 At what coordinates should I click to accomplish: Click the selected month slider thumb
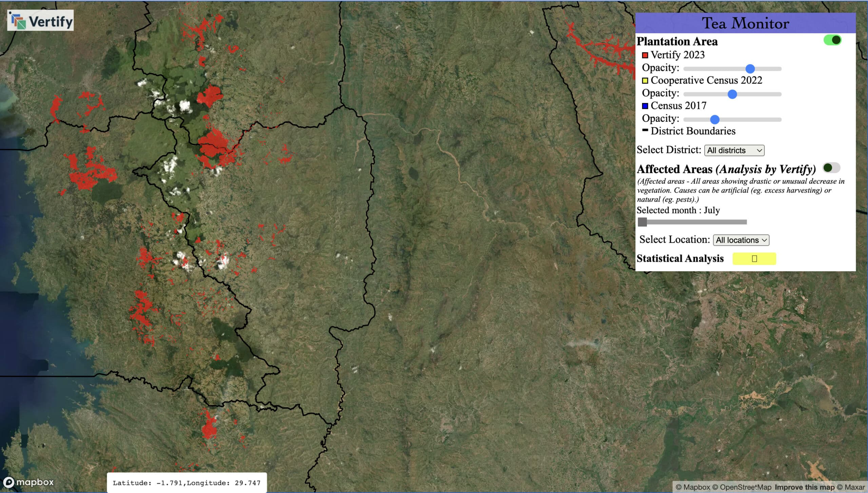[642, 222]
